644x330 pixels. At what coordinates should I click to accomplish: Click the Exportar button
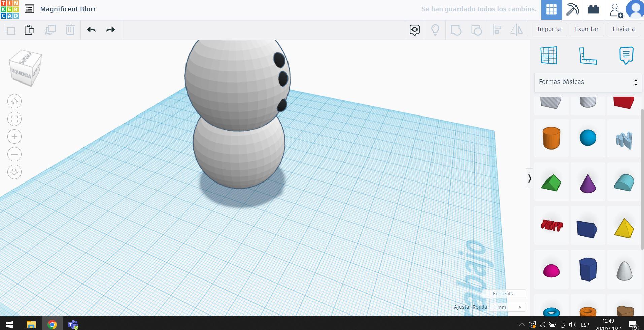coord(586,29)
